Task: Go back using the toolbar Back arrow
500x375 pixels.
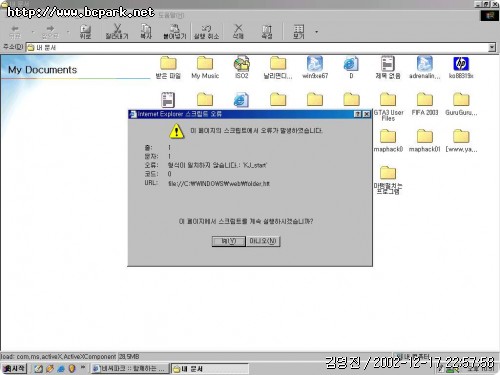Action: (15, 32)
